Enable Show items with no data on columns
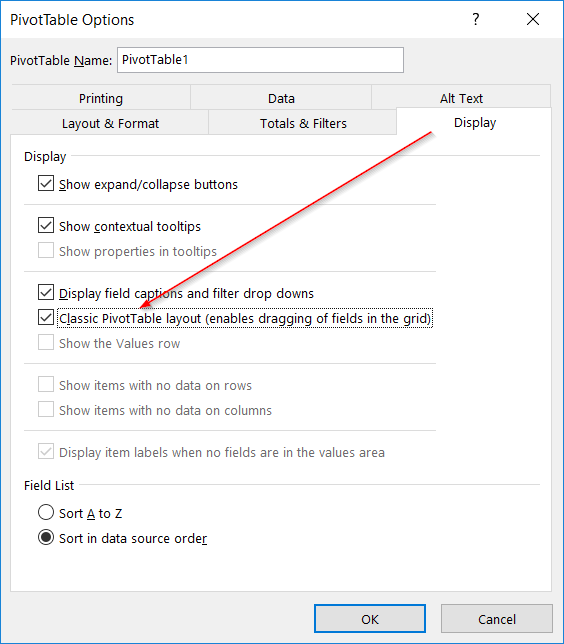Viewport: 564px width, 644px height. [x=46, y=410]
